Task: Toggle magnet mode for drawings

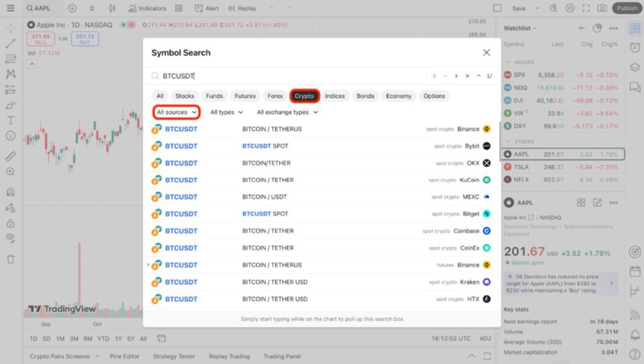Action: pyautogui.click(x=11, y=192)
